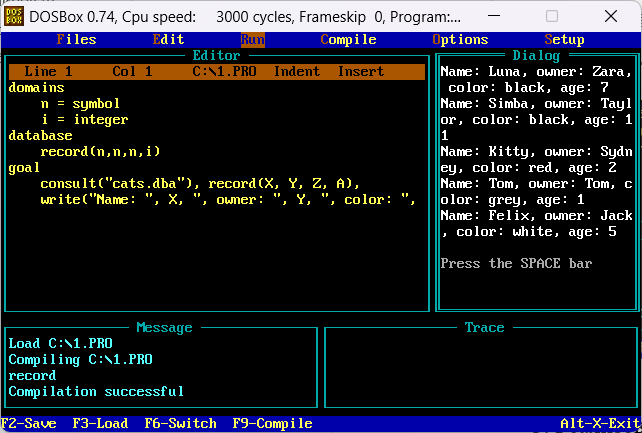Click 'ey, color: red, age: 2' output line
The image size is (642, 433).
click(x=528, y=167)
